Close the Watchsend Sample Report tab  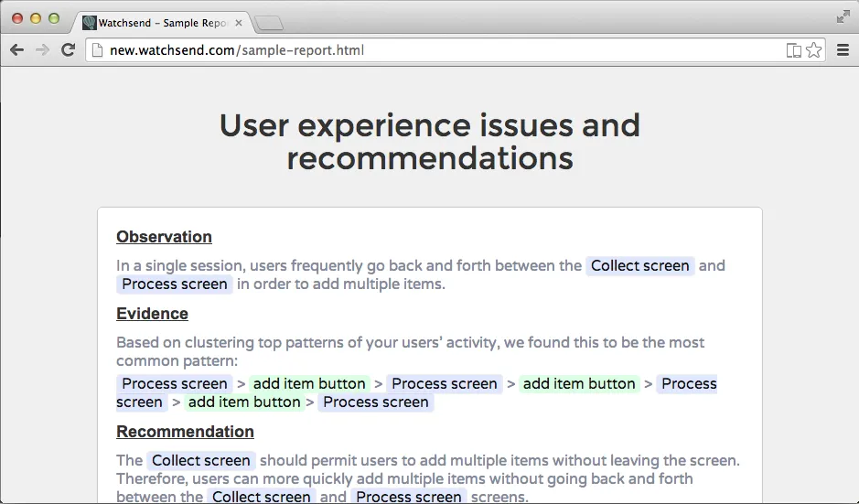point(239,23)
